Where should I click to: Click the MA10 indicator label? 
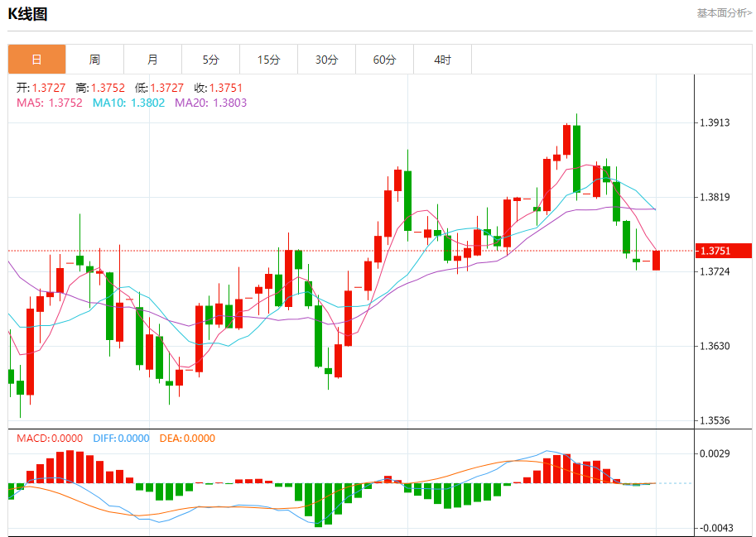click(x=128, y=103)
